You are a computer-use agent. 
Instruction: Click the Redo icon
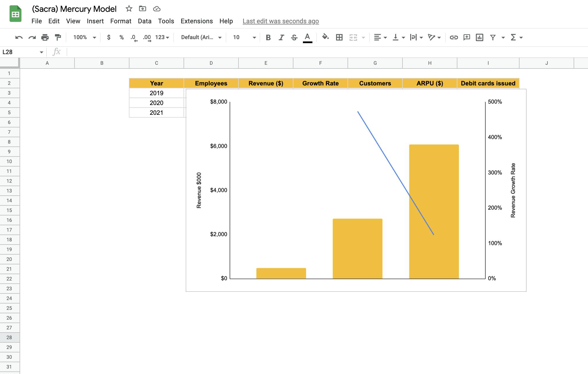click(32, 37)
